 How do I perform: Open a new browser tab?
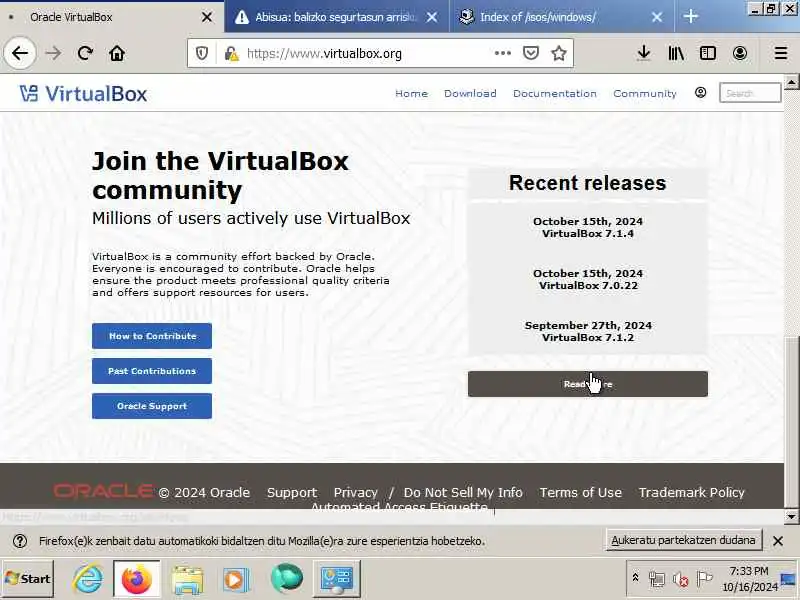(x=690, y=17)
